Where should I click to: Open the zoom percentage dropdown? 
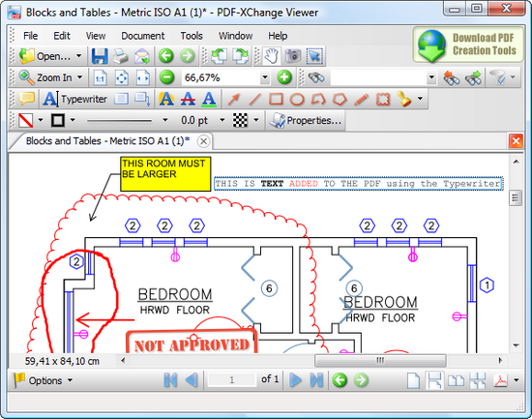click(265, 77)
